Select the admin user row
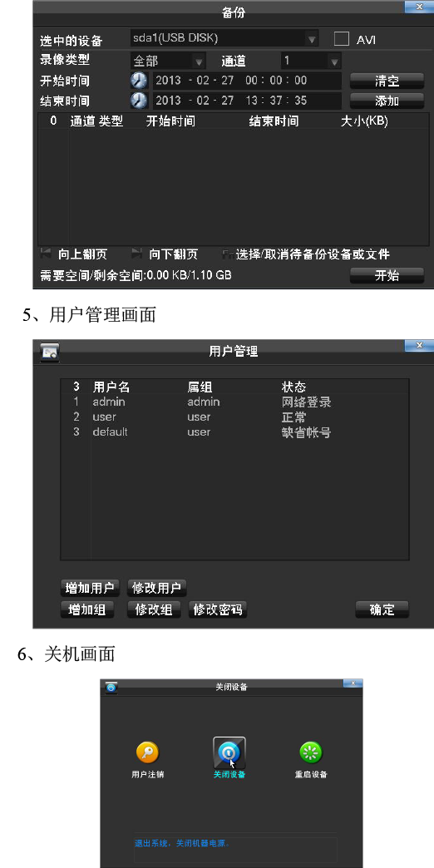 pyautogui.click(x=234, y=402)
